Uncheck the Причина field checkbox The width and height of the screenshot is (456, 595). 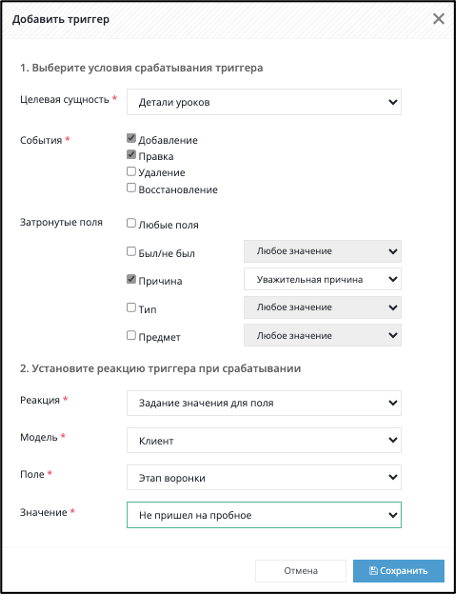coord(131,280)
